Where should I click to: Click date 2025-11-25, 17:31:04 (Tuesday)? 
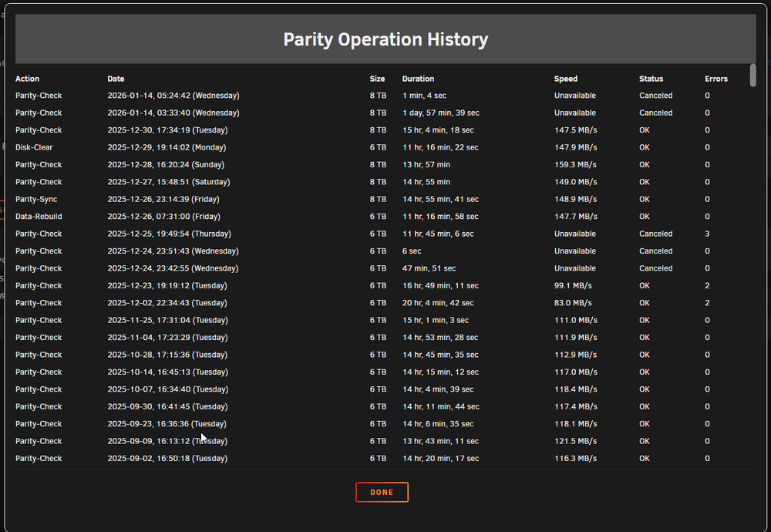(167, 320)
